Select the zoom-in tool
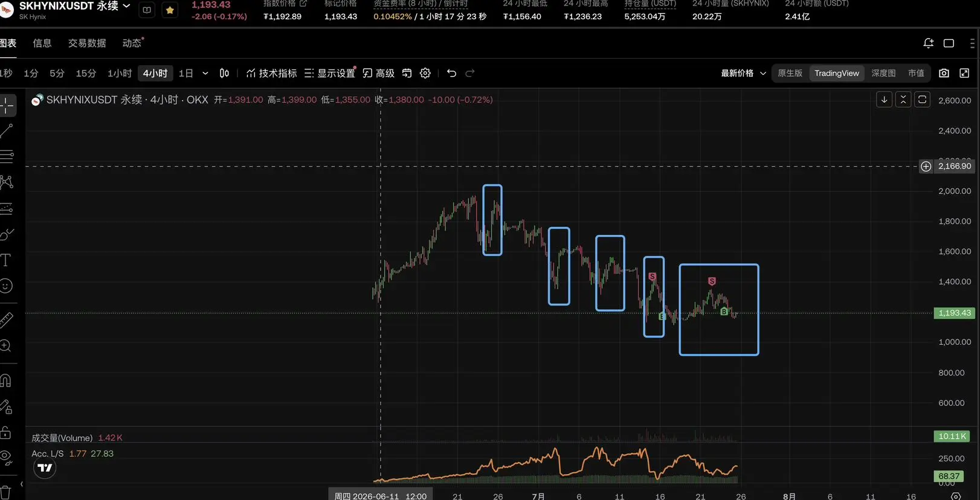 click(x=5, y=346)
